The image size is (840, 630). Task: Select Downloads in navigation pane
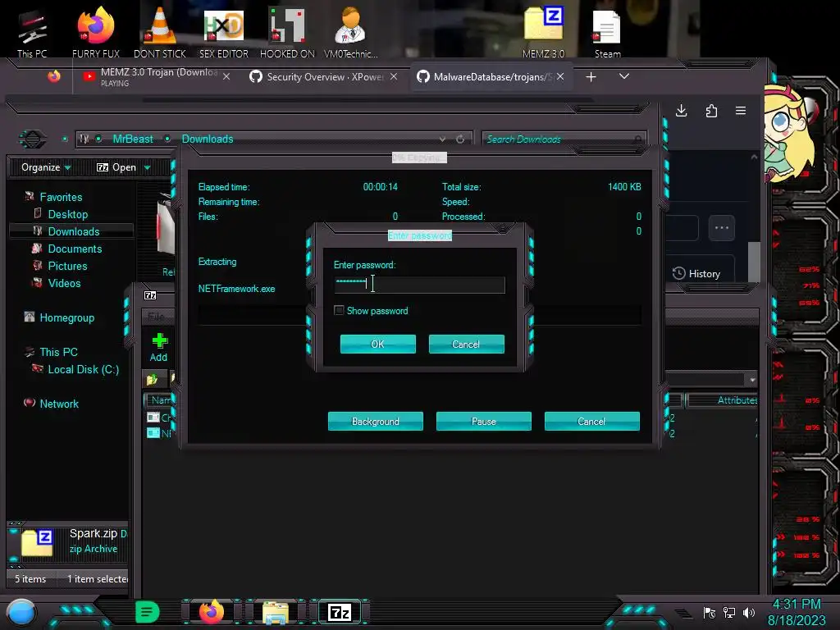click(73, 231)
